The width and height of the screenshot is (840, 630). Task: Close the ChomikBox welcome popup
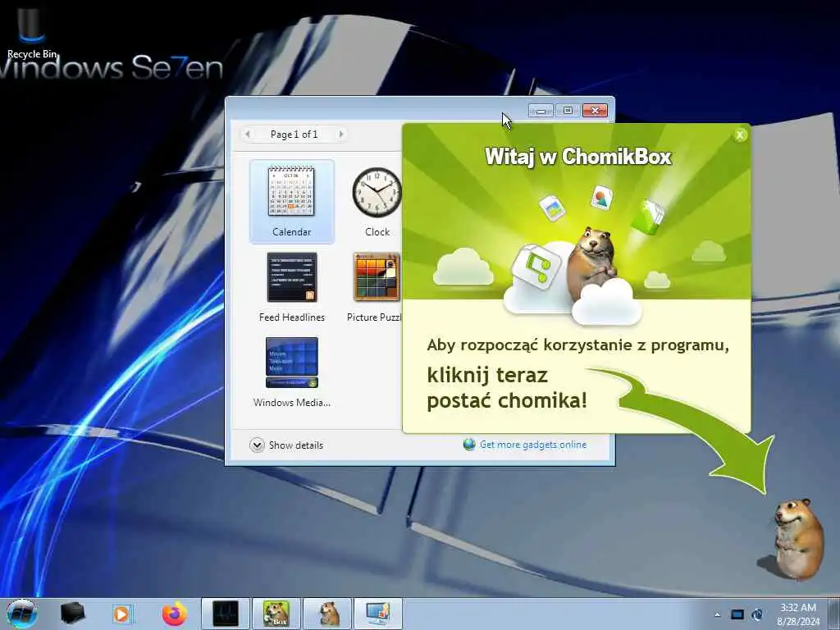740,135
